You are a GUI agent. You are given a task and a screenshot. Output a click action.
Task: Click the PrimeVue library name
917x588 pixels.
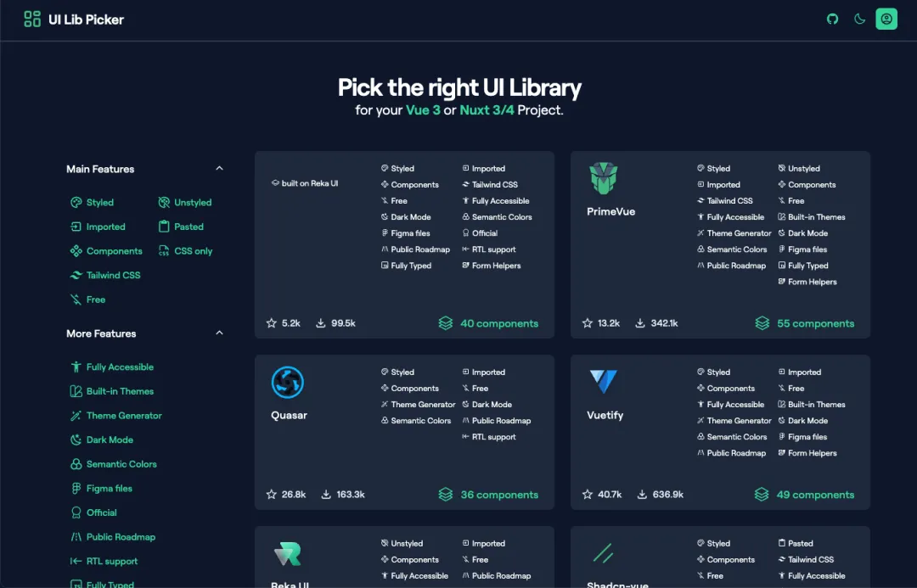[610, 211]
